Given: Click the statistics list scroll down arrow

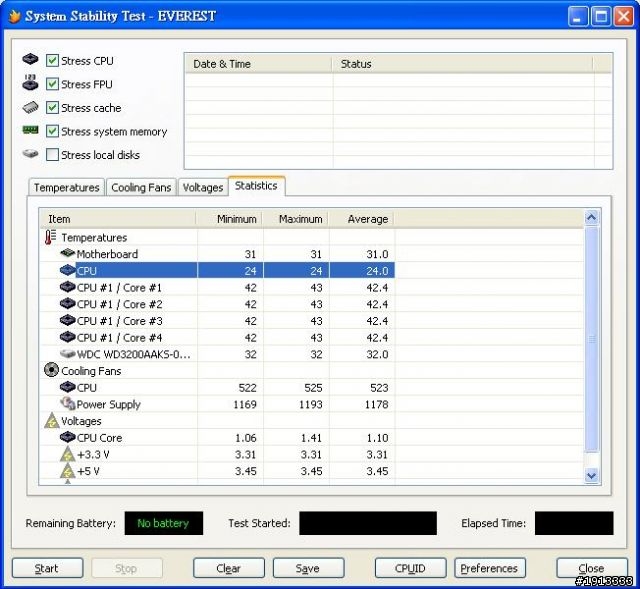Looking at the screenshot, I should click(x=591, y=475).
